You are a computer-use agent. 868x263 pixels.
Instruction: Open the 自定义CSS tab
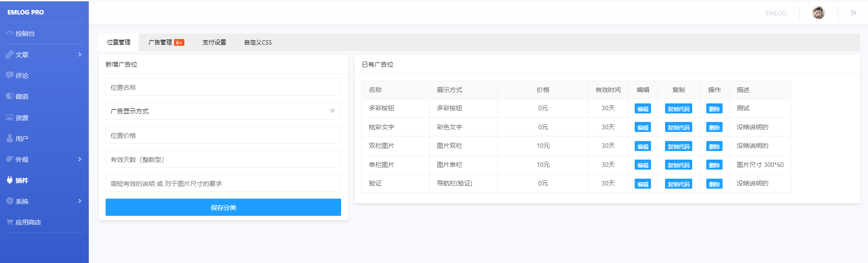[x=258, y=42]
